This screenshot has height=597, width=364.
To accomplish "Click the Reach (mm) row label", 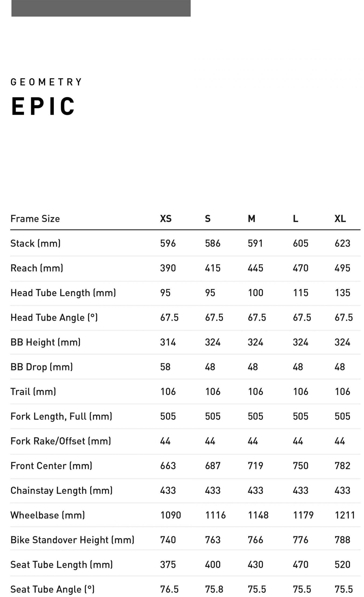I will click(x=37, y=268).
